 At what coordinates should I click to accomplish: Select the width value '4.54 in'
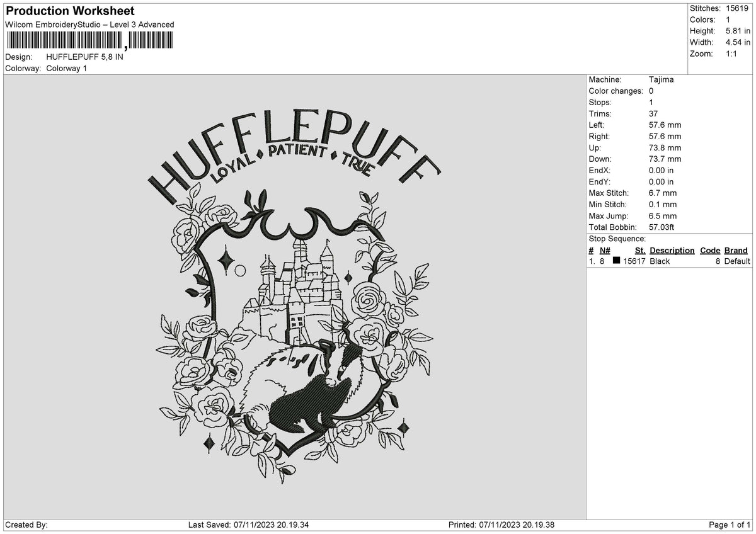(738, 42)
